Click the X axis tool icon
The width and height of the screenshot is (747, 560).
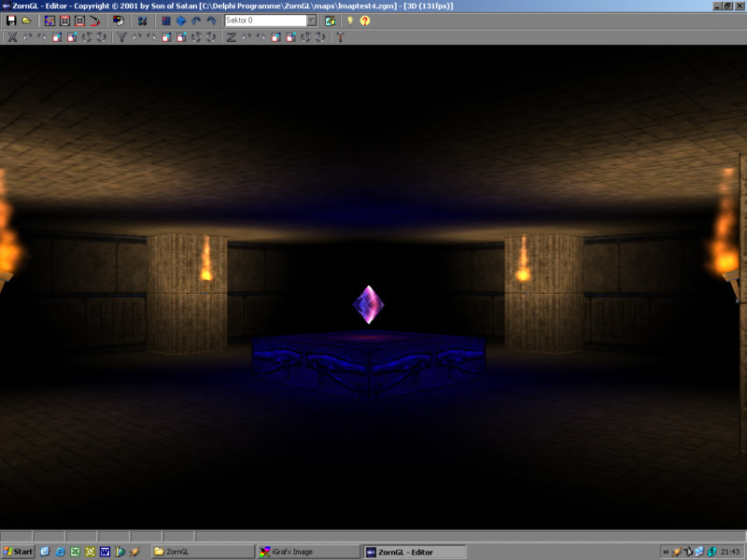click(11, 37)
